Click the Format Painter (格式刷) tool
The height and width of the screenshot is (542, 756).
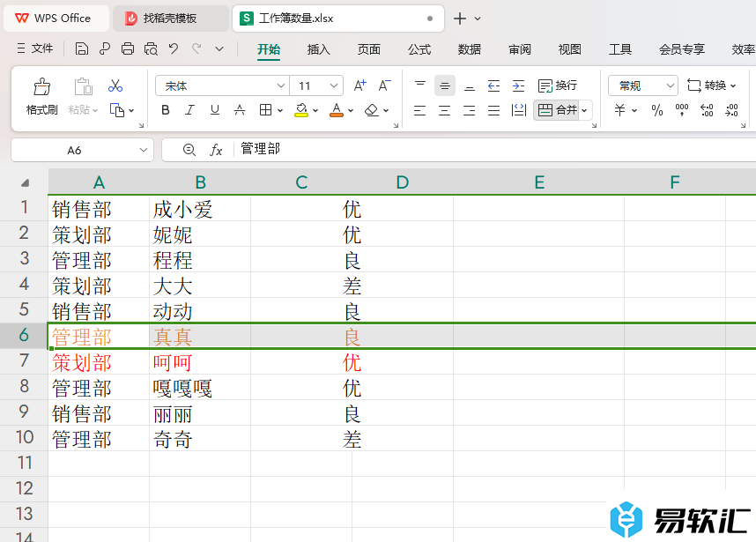point(41,96)
